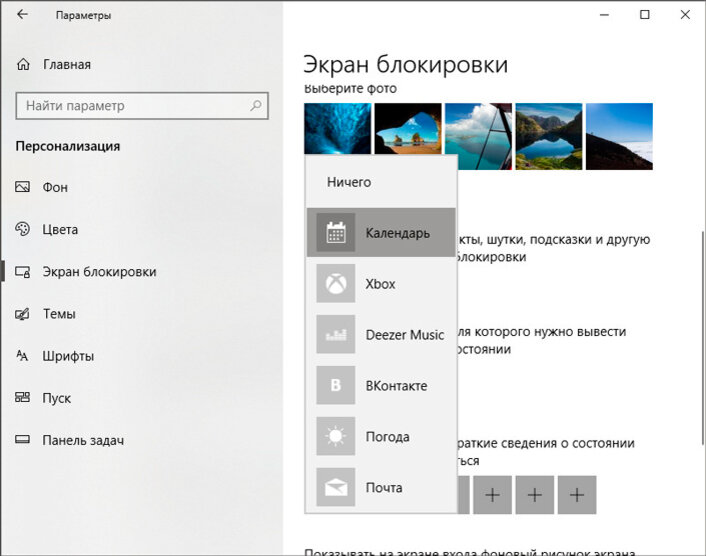Click the Цвета palette icon
This screenshot has height=556, width=706.
23,229
